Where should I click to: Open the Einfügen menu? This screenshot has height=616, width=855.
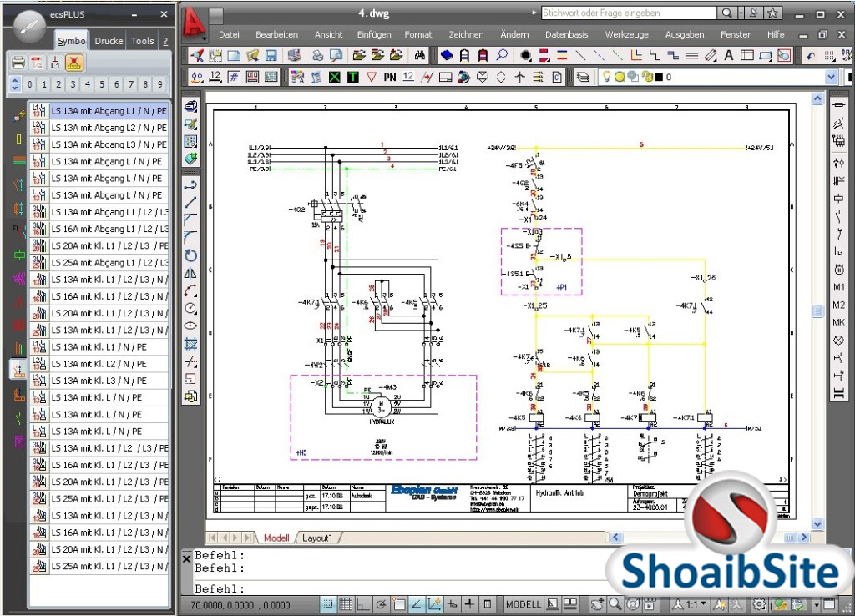(x=374, y=34)
